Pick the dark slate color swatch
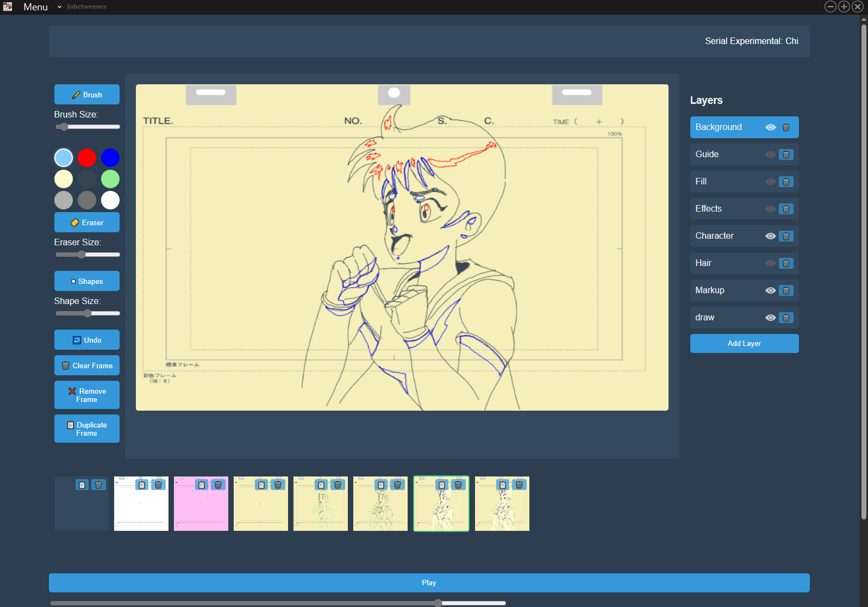The height and width of the screenshot is (607, 868). (87, 179)
